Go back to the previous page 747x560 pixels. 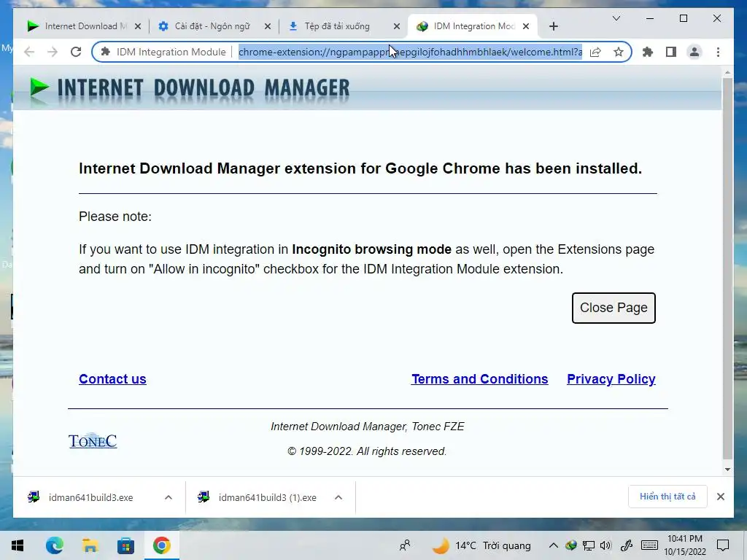point(29,52)
